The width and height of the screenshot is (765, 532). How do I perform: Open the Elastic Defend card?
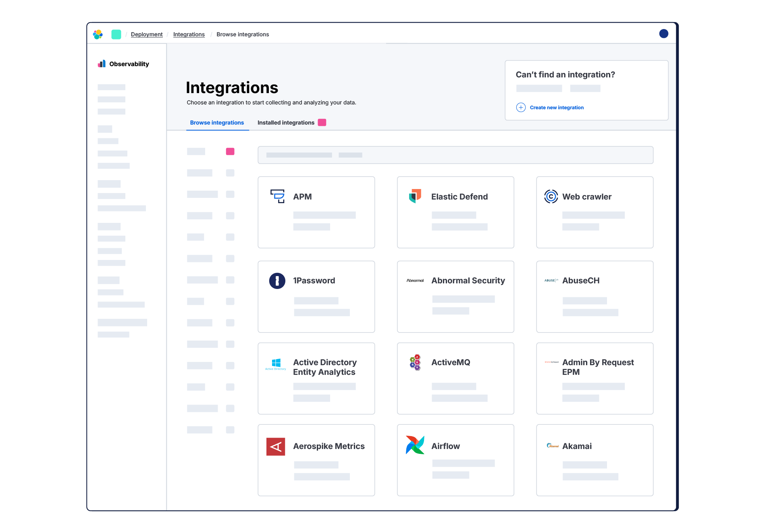coord(455,212)
